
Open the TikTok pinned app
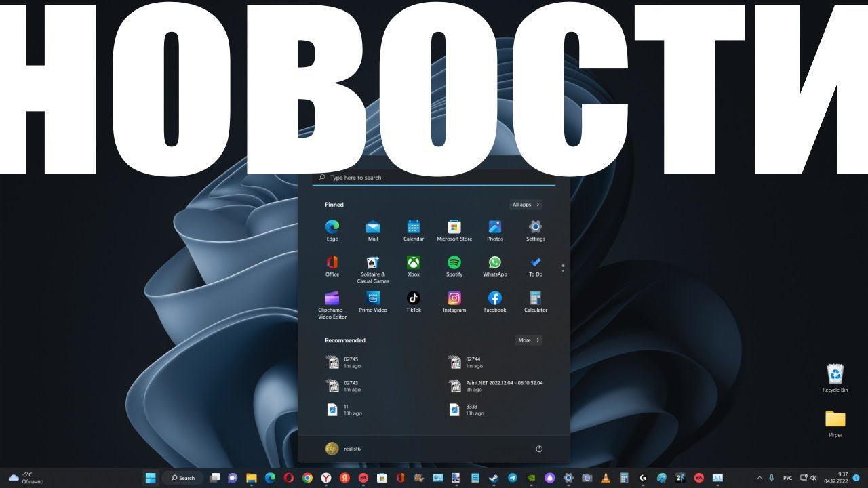point(414,302)
